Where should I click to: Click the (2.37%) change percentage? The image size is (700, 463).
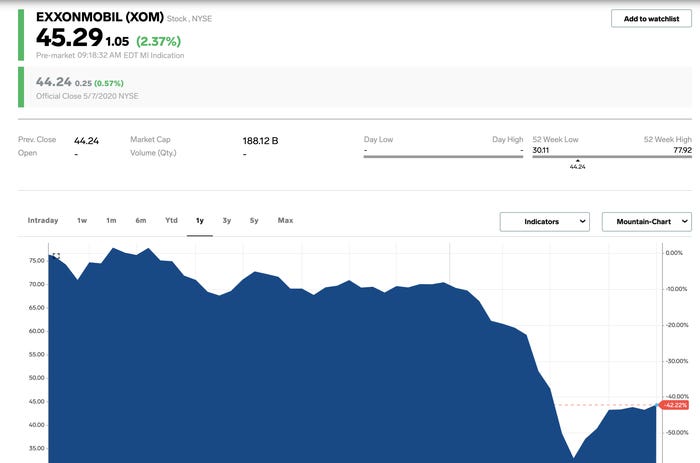click(158, 42)
